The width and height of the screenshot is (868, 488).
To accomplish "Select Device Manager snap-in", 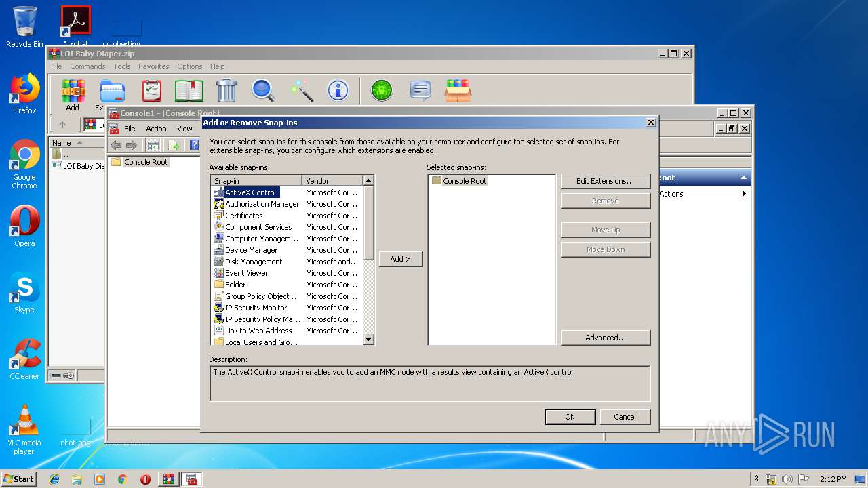I will click(x=287, y=250).
